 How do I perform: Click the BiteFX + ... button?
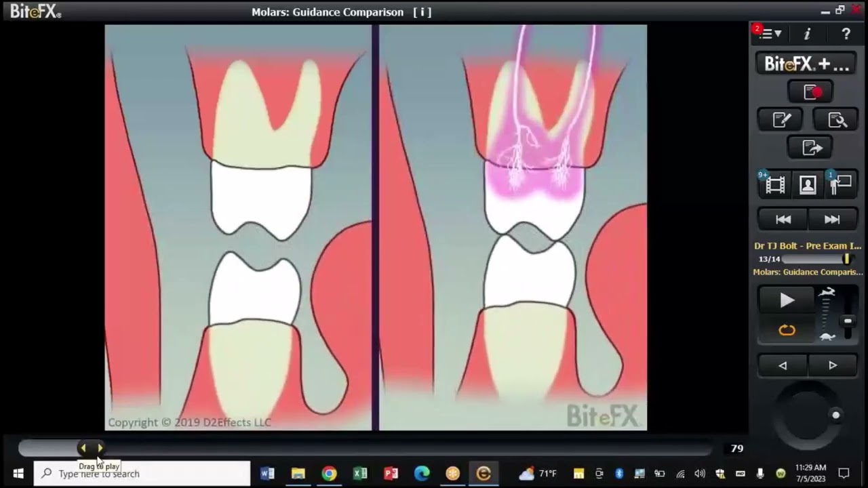click(x=807, y=64)
